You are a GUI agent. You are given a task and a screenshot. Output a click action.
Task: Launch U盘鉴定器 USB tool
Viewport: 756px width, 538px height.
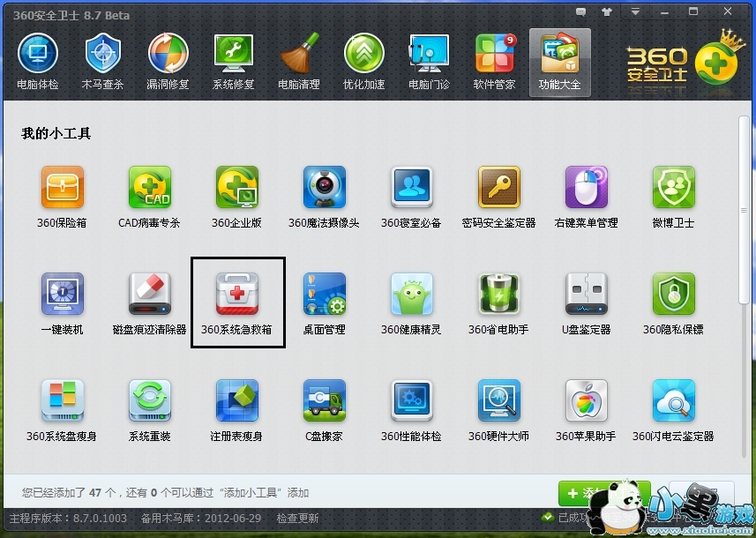(586, 295)
